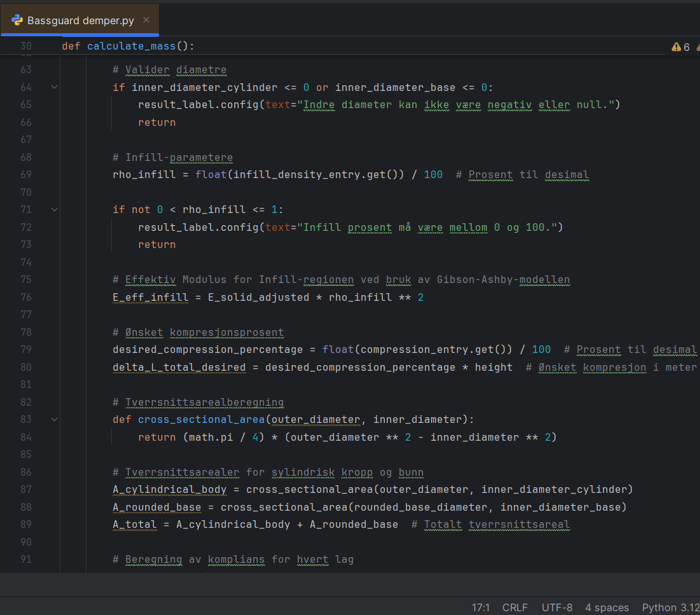Change file encoding via UTF-8 widget
The image size is (700, 615).
tap(556, 607)
